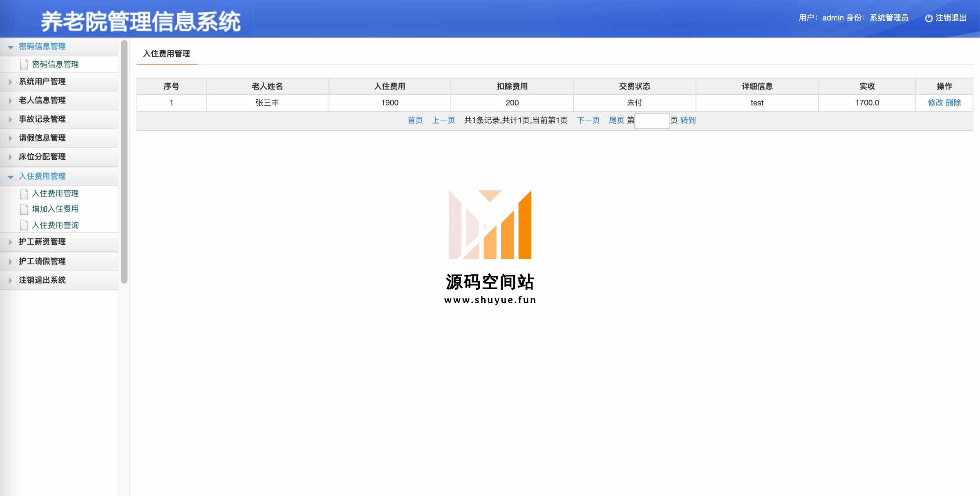Open 密码信息管理 sub-menu link

click(55, 64)
